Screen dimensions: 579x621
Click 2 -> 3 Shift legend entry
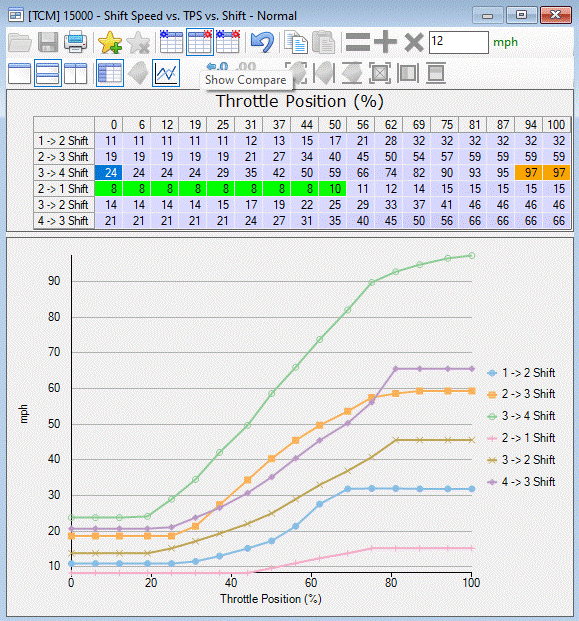coord(521,394)
